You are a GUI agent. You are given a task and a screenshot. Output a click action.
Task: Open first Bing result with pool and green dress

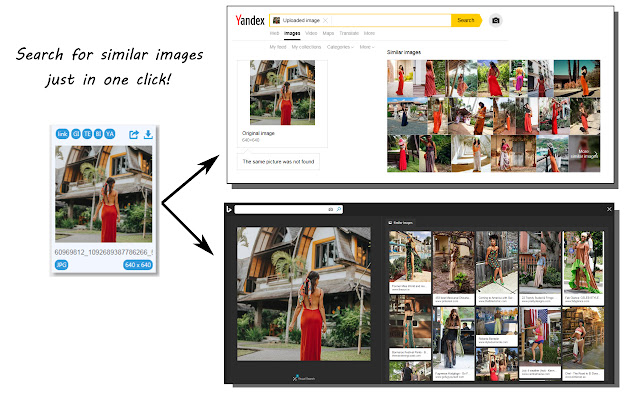[x=410, y=262]
